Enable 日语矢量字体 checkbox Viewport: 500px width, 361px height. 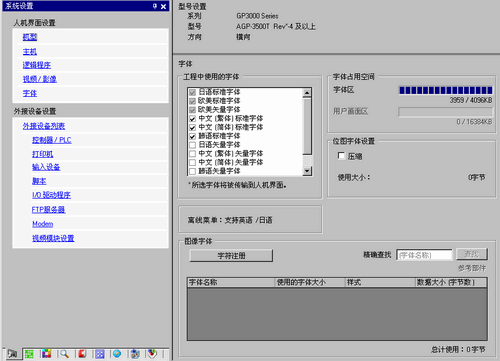pos(192,145)
